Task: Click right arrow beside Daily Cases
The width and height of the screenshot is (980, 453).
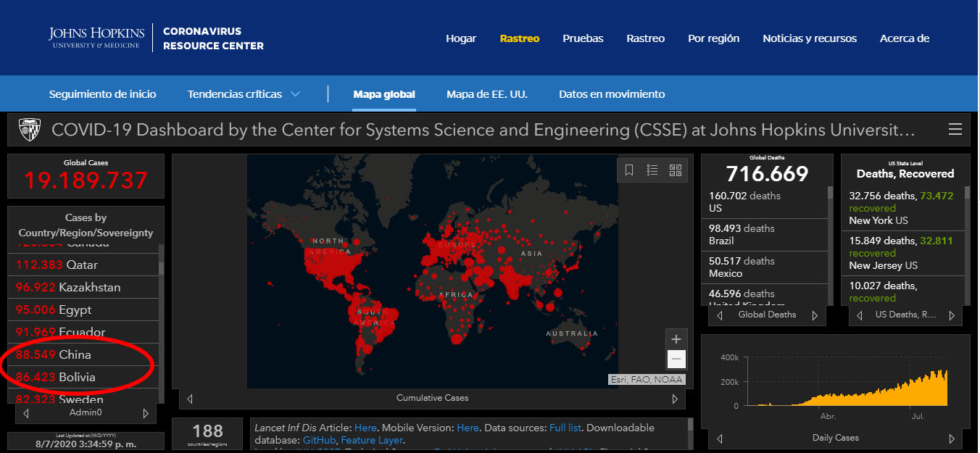Action: 951,439
